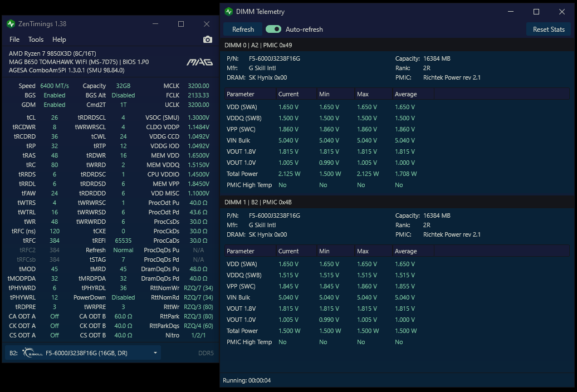Screen dimensions: 577x392
Task: Select the 'DIMM 1 | B2 | PMIC 0x4B' header
Action: (x=258, y=202)
